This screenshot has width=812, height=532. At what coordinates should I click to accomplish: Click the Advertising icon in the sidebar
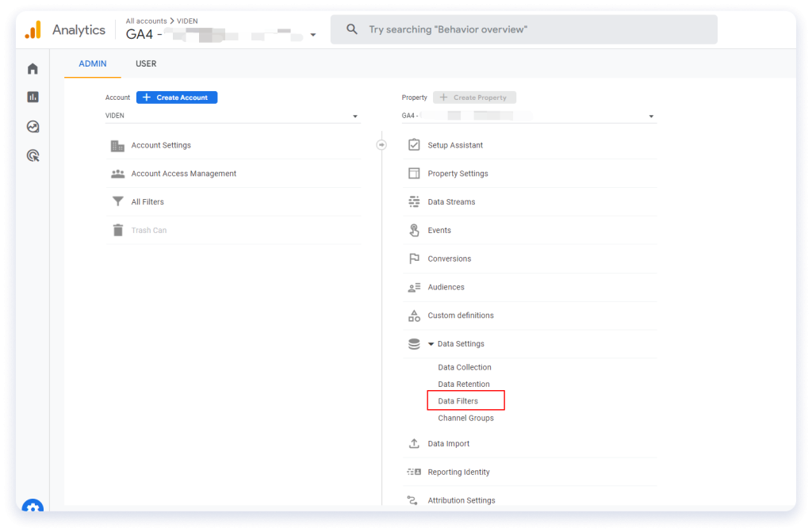tap(33, 155)
